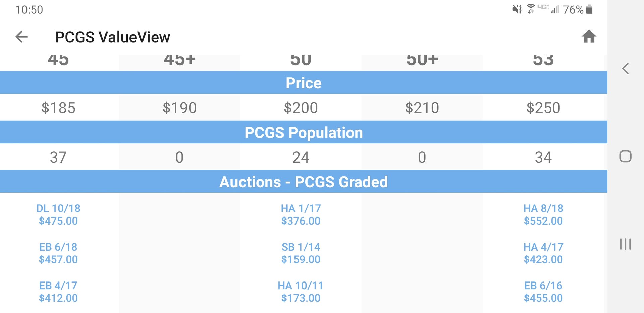Open DL 10/18 auction for $475.00
Viewport: 644px width, 313px height.
click(x=58, y=215)
